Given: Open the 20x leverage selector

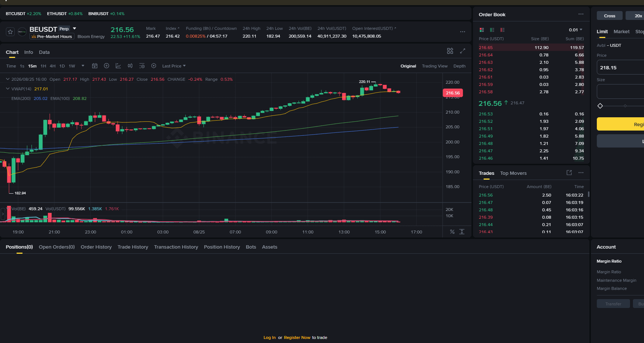Looking at the screenshot, I should 635,15.
